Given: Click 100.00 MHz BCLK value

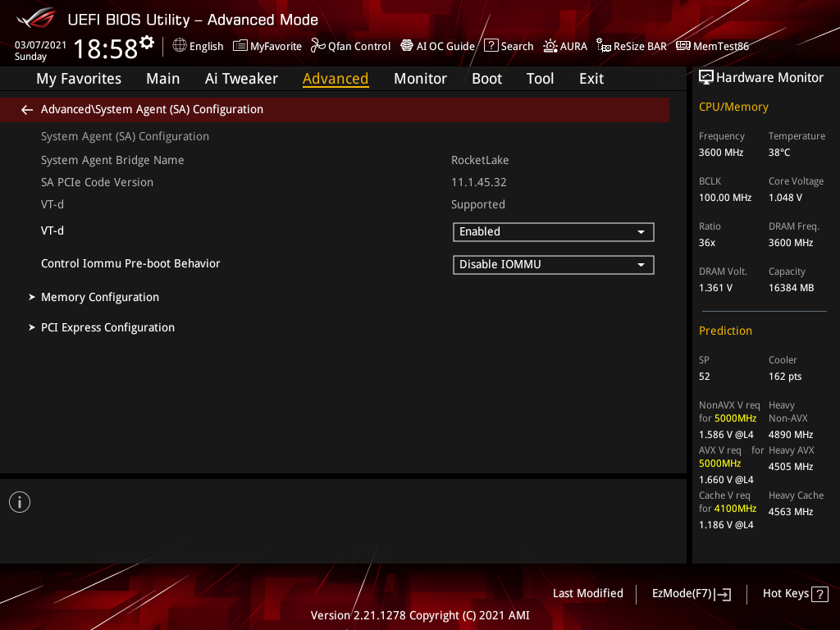Looking at the screenshot, I should point(725,198).
